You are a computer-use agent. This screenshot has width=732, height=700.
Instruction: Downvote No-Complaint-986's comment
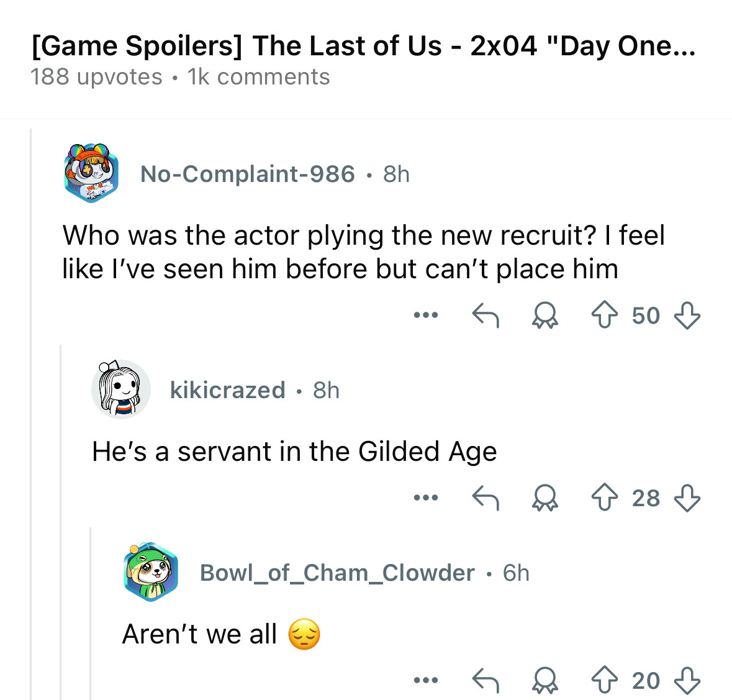pos(687,315)
